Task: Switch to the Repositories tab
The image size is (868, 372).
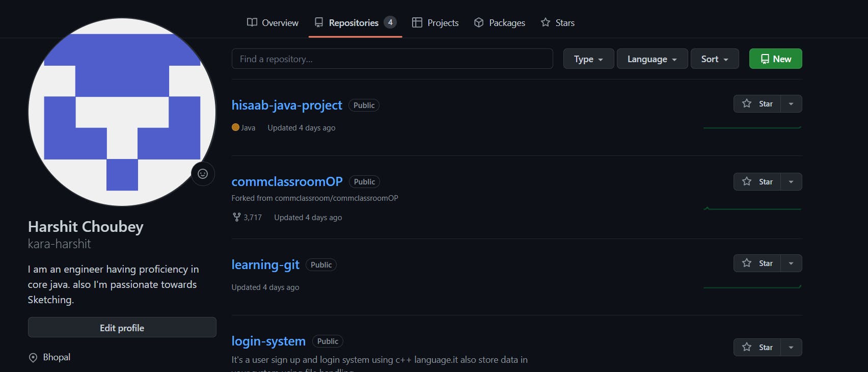Action: (355, 22)
